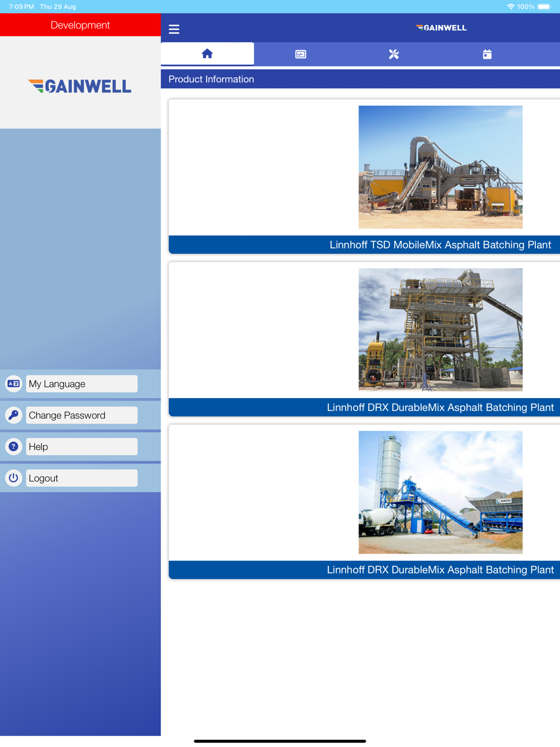This screenshot has width=560, height=747.
Task: Select My Language menu item
Action: [82, 384]
